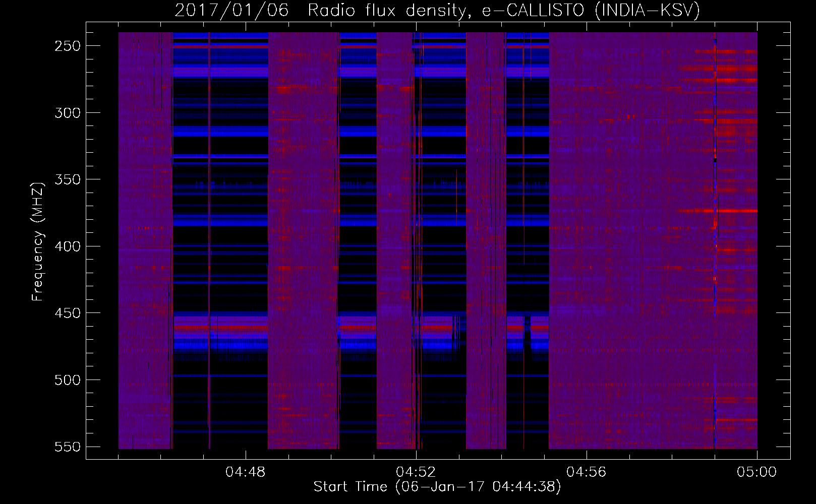
Task: Click the 300 frequency tick label
Action: pos(68,113)
